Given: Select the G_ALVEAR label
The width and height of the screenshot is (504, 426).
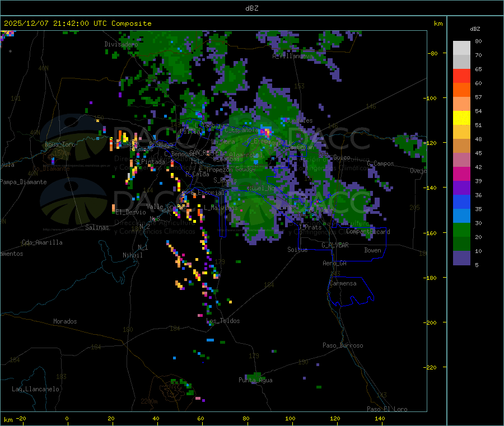Looking at the screenshot, I should click(x=335, y=245).
